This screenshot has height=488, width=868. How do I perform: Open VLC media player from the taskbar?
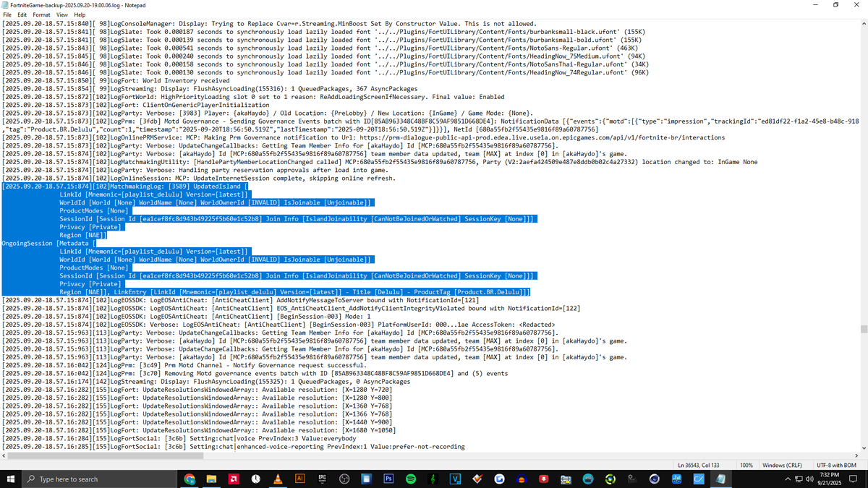pyautogui.click(x=278, y=479)
